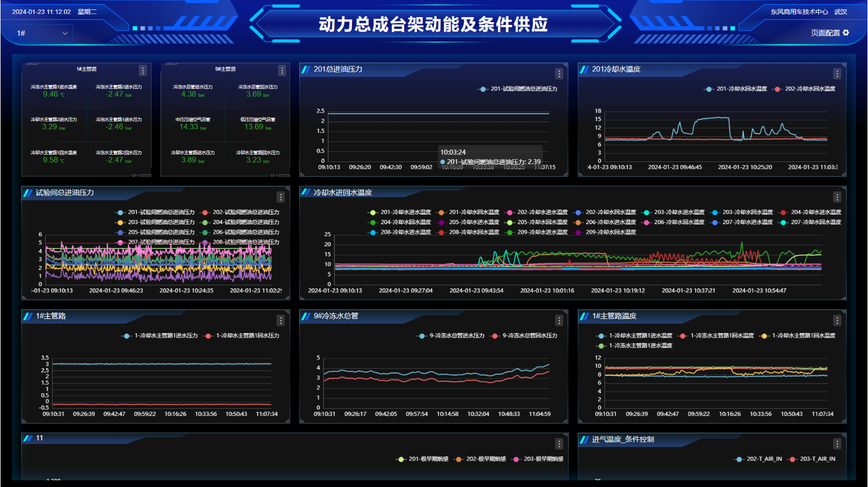The image size is (868, 487).
Task: Open the 1#主管路温度 panel's three-dot menu
Action: pyautogui.click(x=837, y=321)
